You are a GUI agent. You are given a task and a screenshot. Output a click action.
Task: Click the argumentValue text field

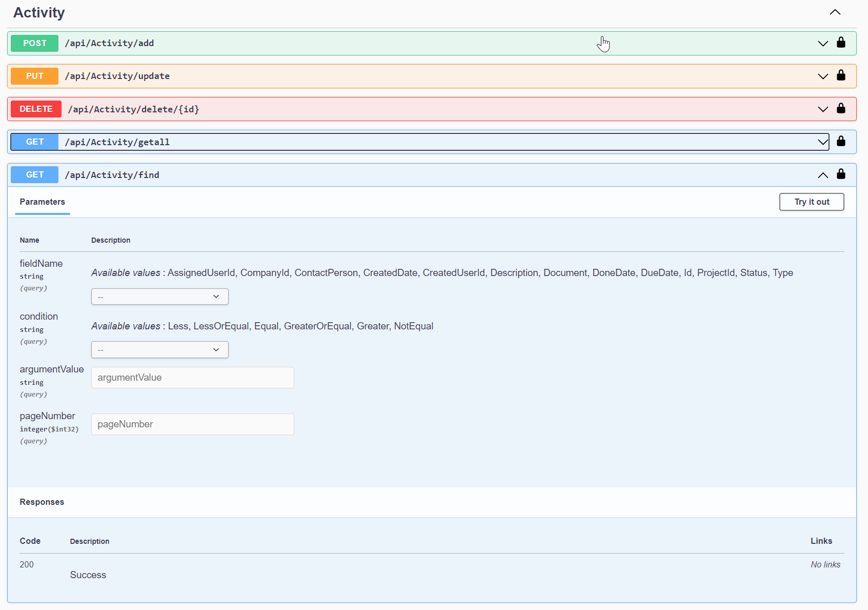coord(192,378)
